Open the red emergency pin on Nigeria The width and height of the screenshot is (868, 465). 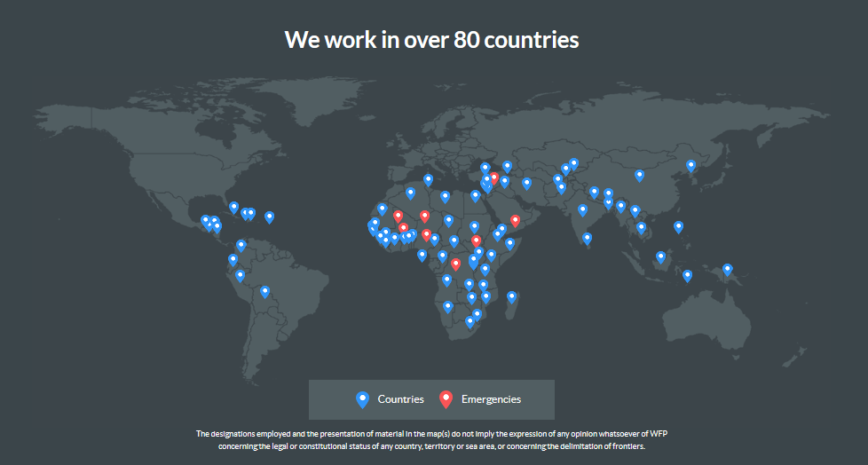(426, 235)
